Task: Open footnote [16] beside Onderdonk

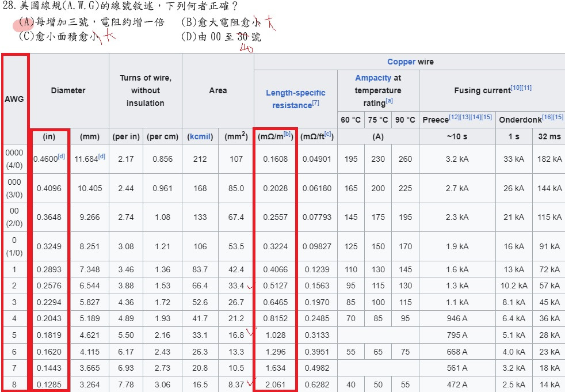Action: 547,117
